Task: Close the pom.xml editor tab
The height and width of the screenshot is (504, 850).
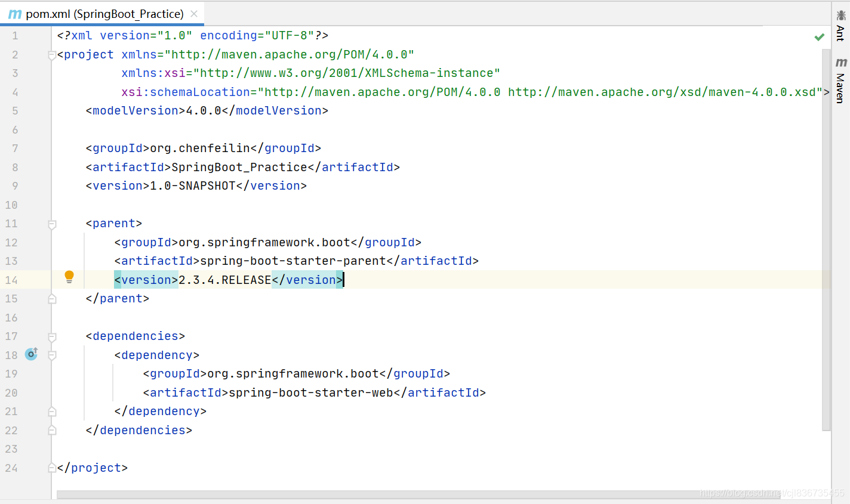Action: 194,14
